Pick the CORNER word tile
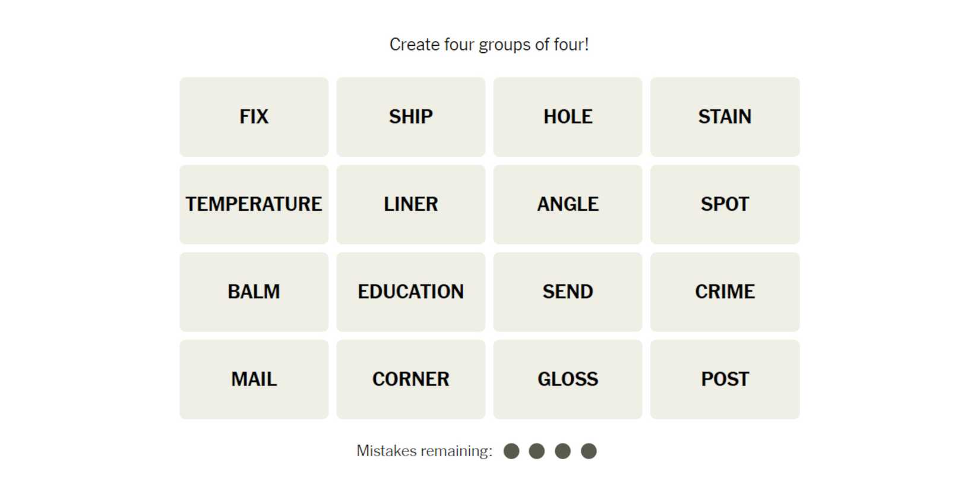Screen dimensions: 980x490 pos(410,379)
